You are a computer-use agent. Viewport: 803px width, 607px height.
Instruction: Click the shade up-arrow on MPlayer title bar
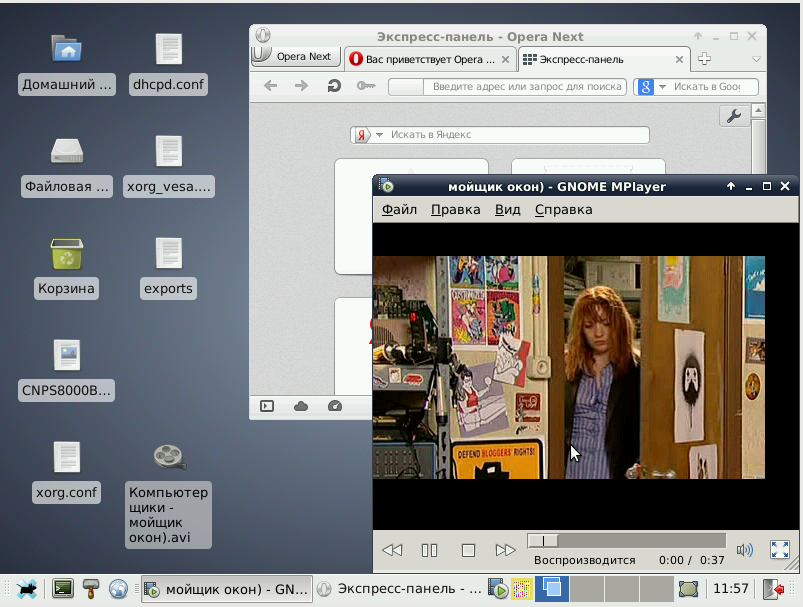(731, 186)
